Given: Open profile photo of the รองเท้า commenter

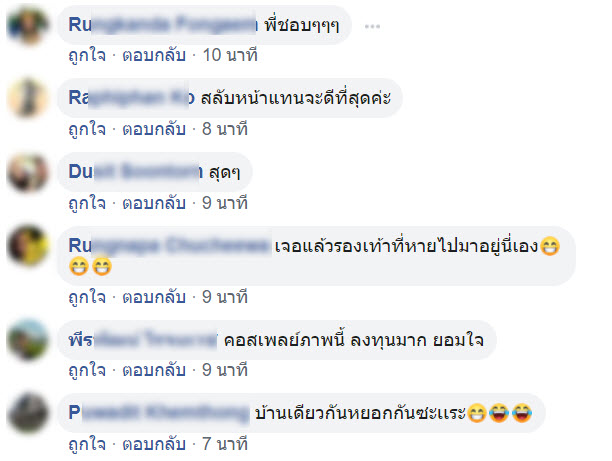Looking at the screenshot, I should pos(28,246).
